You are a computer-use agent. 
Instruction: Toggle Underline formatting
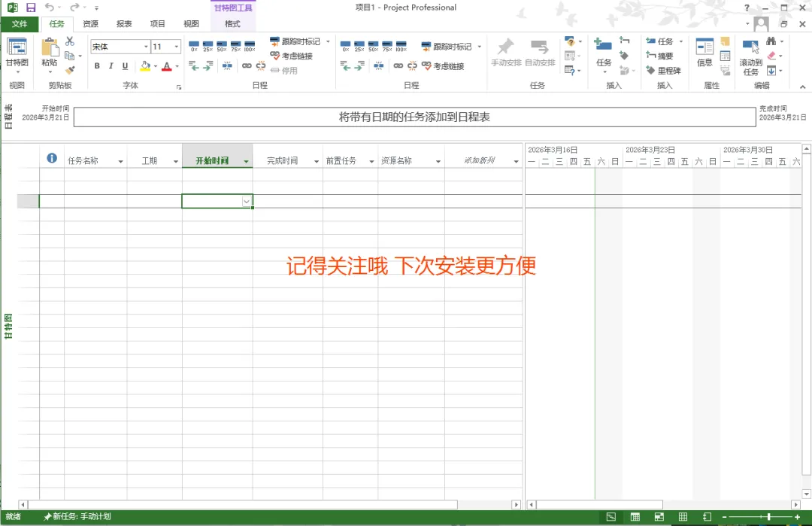click(x=125, y=65)
